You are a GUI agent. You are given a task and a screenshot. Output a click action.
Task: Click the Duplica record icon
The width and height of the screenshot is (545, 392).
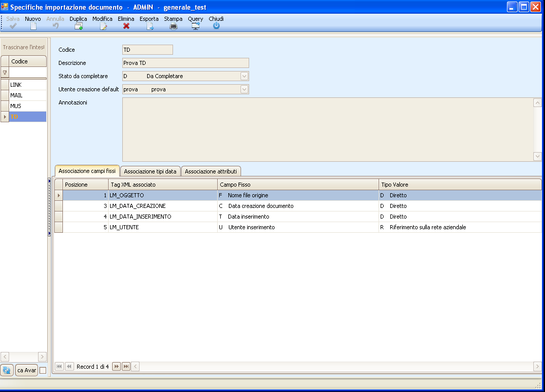click(x=78, y=26)
